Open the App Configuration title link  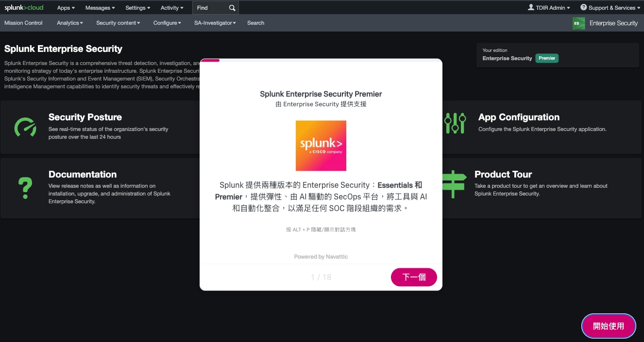pos(519,117)
